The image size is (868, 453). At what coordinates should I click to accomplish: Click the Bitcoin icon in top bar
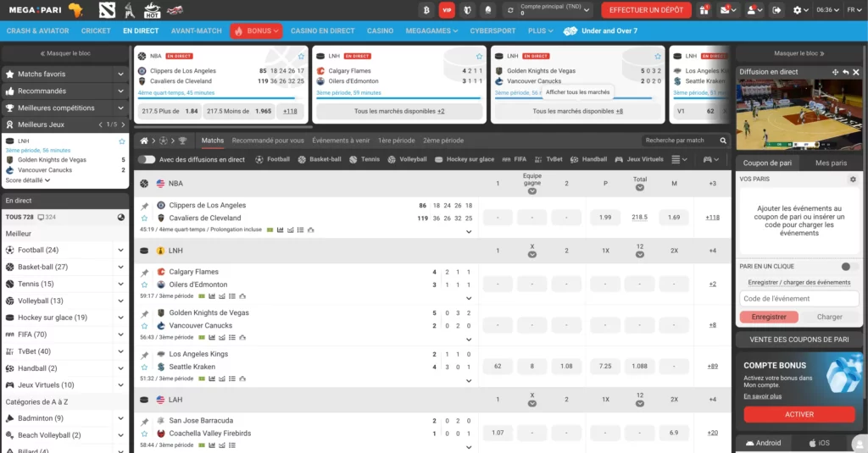coord(426,10)
